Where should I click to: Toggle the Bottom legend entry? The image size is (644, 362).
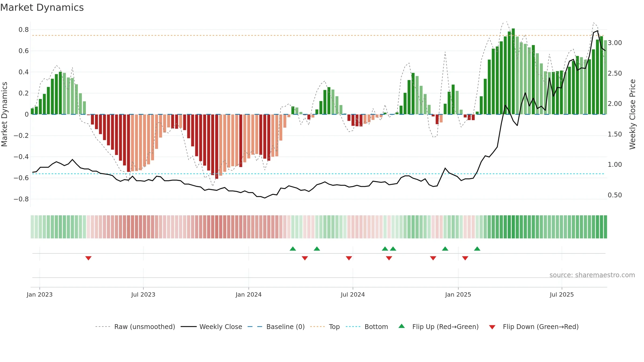point(367,327)
